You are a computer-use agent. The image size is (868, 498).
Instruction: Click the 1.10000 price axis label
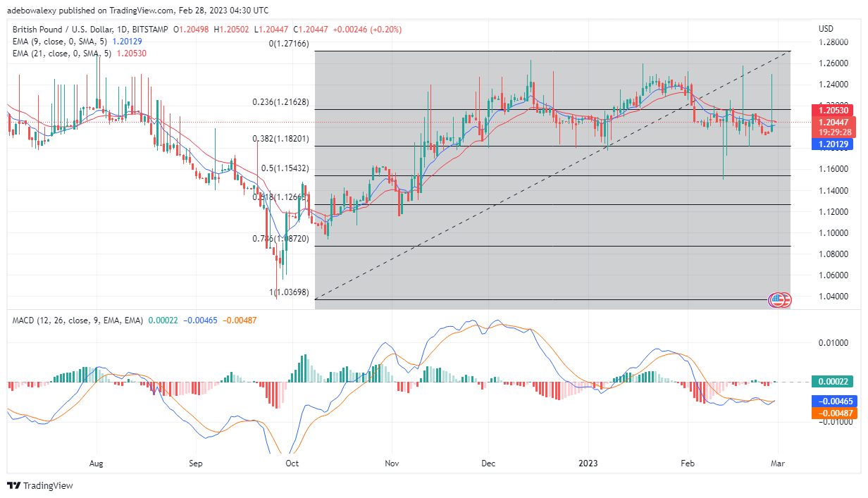coord(832,232)
